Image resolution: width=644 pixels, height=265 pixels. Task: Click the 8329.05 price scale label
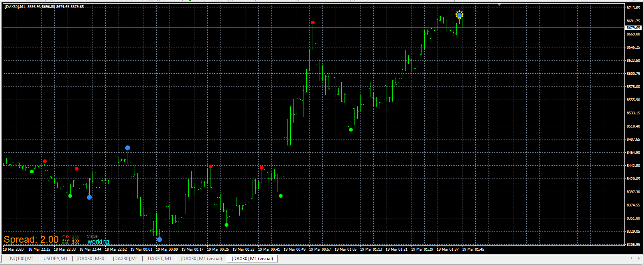pos(633,232)
